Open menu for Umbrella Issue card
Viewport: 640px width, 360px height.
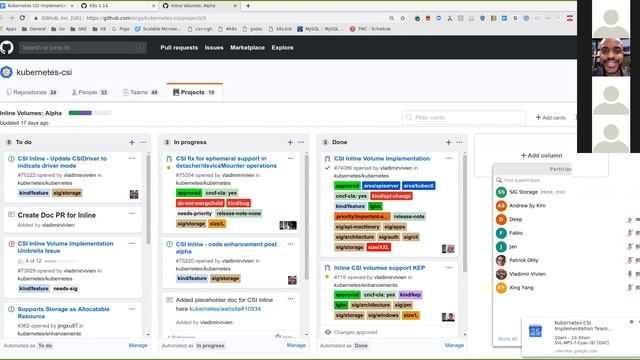click(x=132, y=243)
